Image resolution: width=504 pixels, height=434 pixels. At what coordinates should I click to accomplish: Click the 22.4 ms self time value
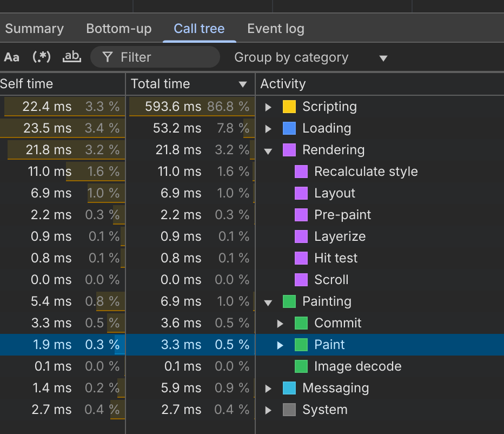point(47,107)
